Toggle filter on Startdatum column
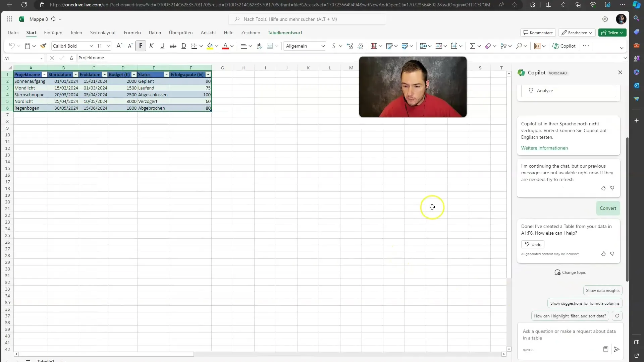 (x=75, y=74)
